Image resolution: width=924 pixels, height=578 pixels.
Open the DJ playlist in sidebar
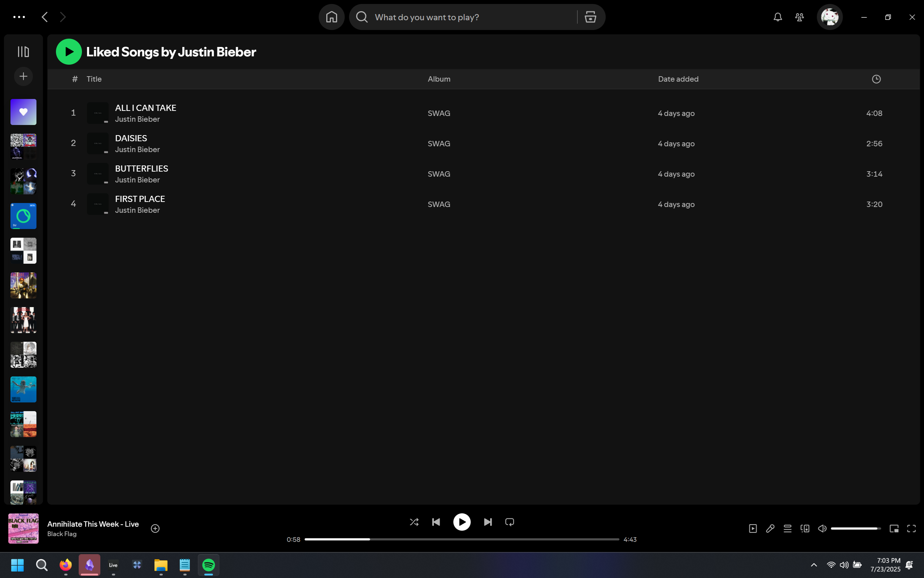(x=23, y=216)
